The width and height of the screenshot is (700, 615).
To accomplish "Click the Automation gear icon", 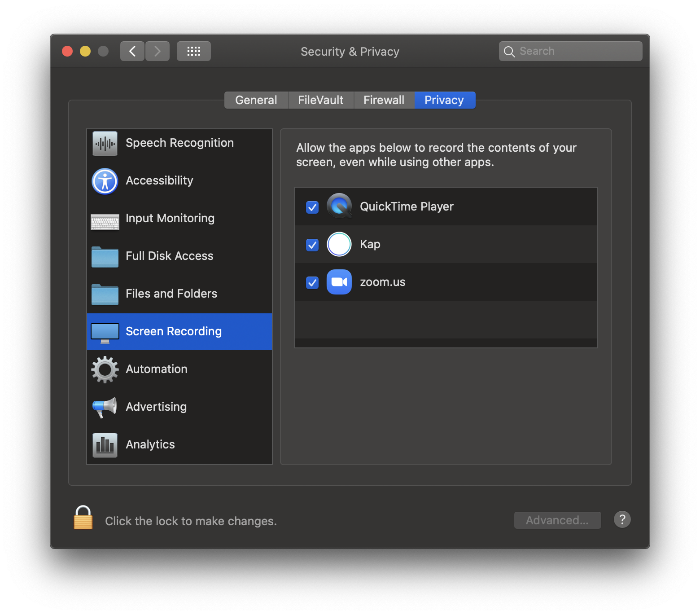I will point(105,369).
